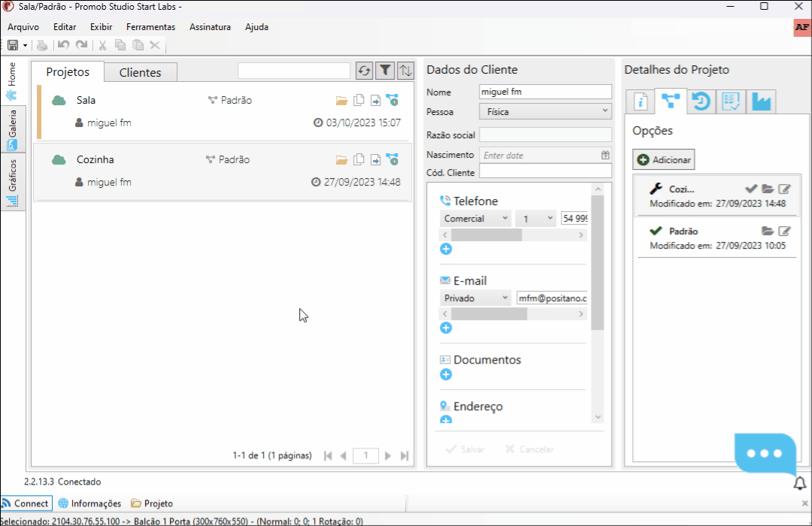Duplicate the Cozinha project via copy icon
812x526 pixels.
coord(359,160)
